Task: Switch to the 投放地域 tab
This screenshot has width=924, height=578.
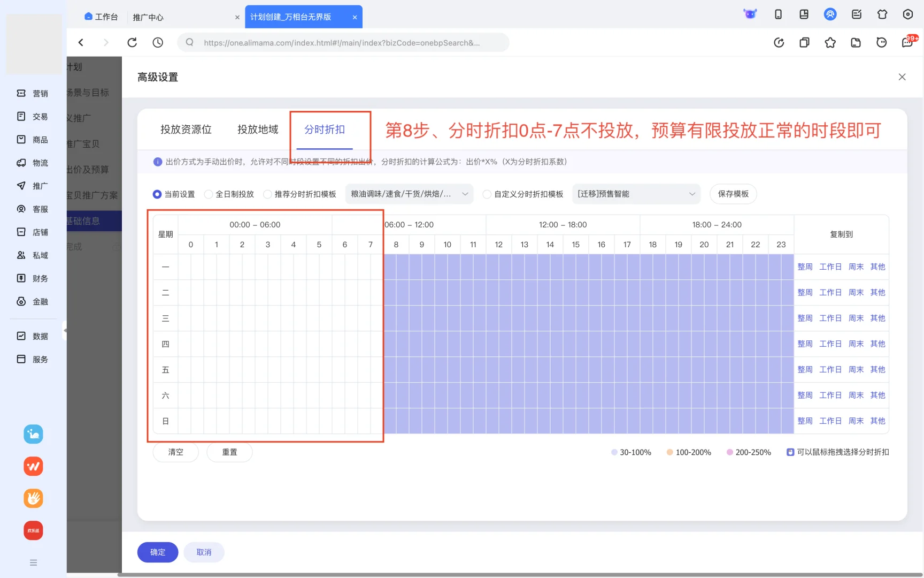Action: point(257,130)
